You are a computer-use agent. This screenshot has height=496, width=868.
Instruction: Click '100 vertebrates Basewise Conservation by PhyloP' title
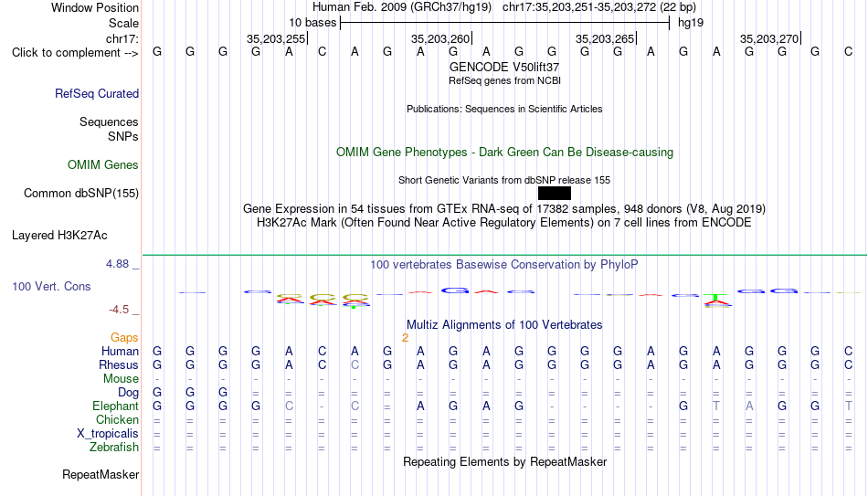[x=504, y=265]
